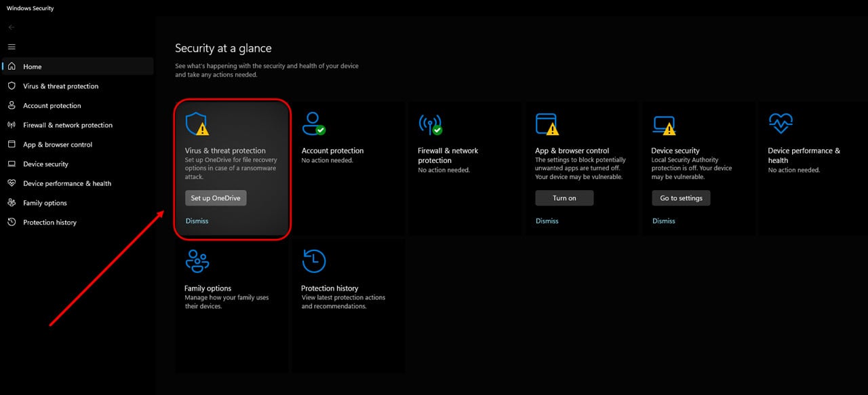
Task: Click the laptop icon for Device security in the sidebar
Action: [x=11, y=164]
